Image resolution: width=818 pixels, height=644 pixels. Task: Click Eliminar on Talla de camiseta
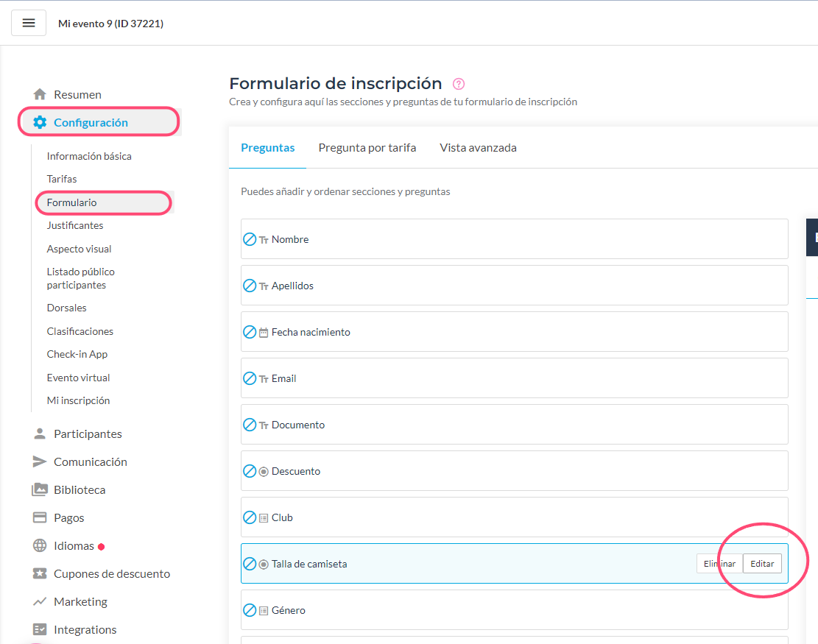click(x=719, y=564)
